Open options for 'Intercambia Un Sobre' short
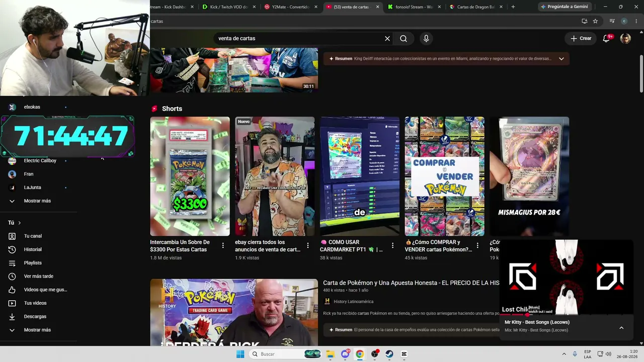This screenshot has width=644, height=362. click(x=223, y=246)
